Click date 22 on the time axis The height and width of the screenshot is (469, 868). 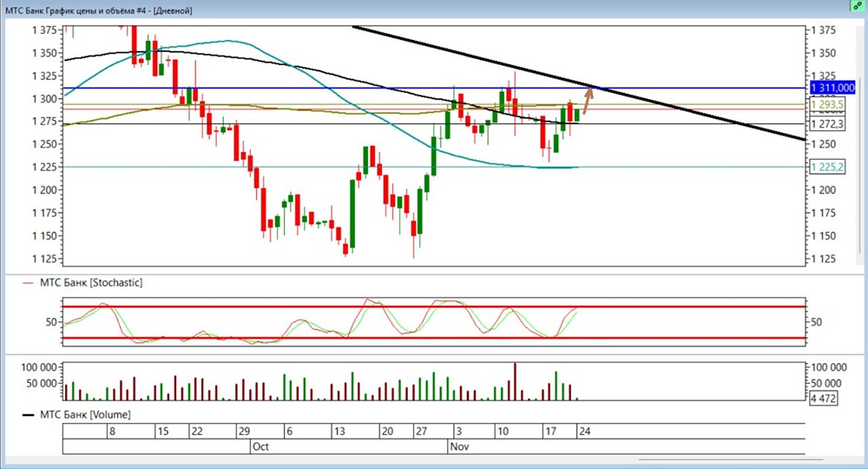click(197, 432)
